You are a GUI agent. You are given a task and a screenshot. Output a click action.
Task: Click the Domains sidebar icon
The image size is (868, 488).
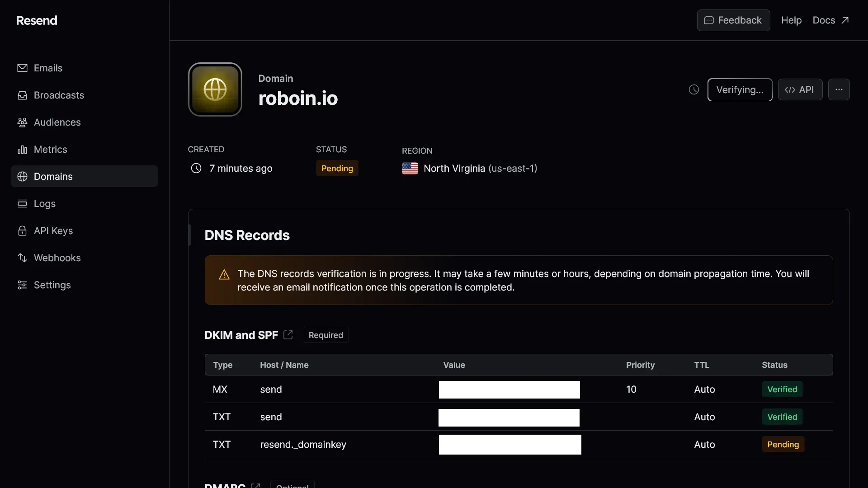(22, 176)
